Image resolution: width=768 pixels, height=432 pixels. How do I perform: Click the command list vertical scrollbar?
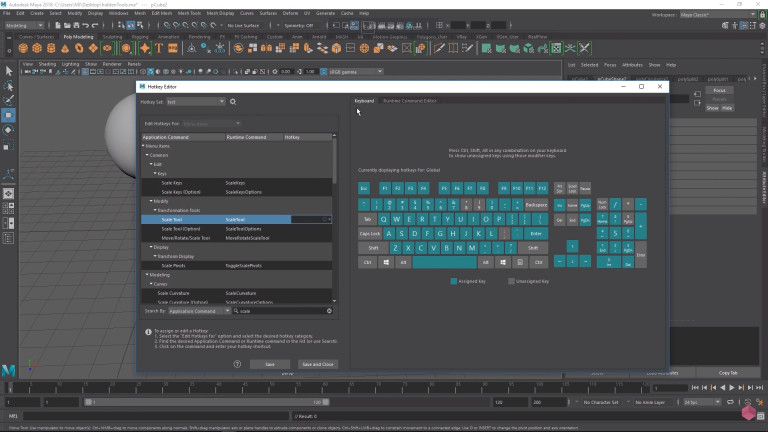point(335,161)
